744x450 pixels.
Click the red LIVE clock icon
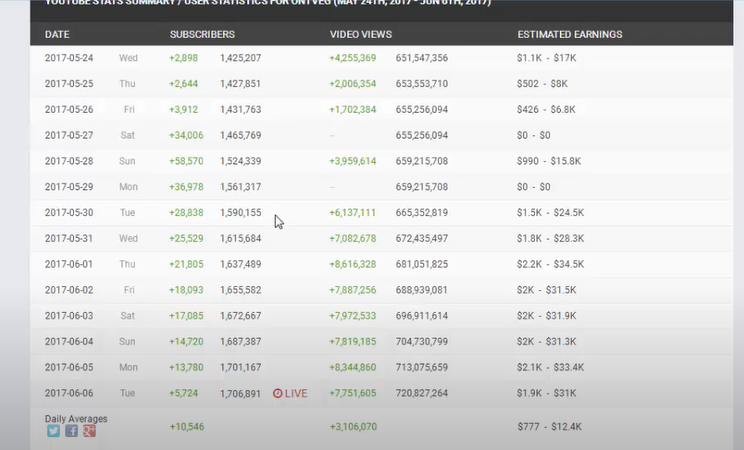(x=277, y=394)
